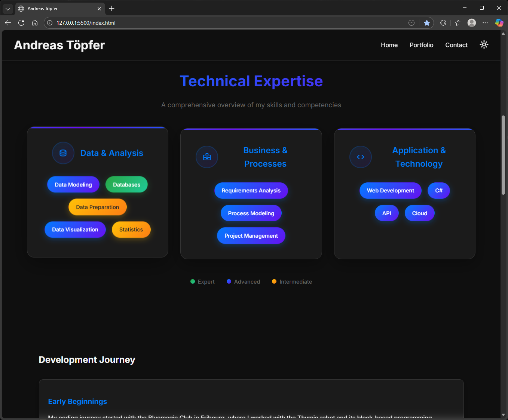Viewport: 508px width, 420px height.
Task: Click the green Expert legend dot
Action: [193, 281]
